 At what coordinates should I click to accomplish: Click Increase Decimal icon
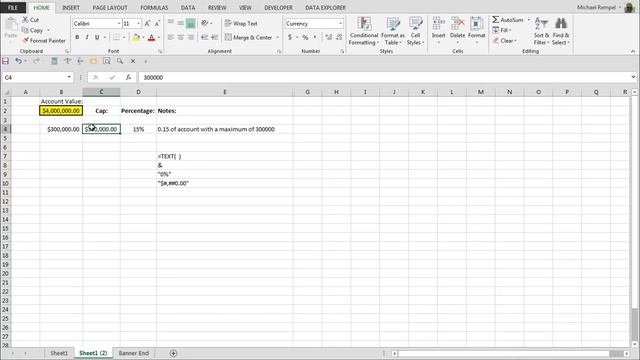pyautogui.click(x=329, y=37)
